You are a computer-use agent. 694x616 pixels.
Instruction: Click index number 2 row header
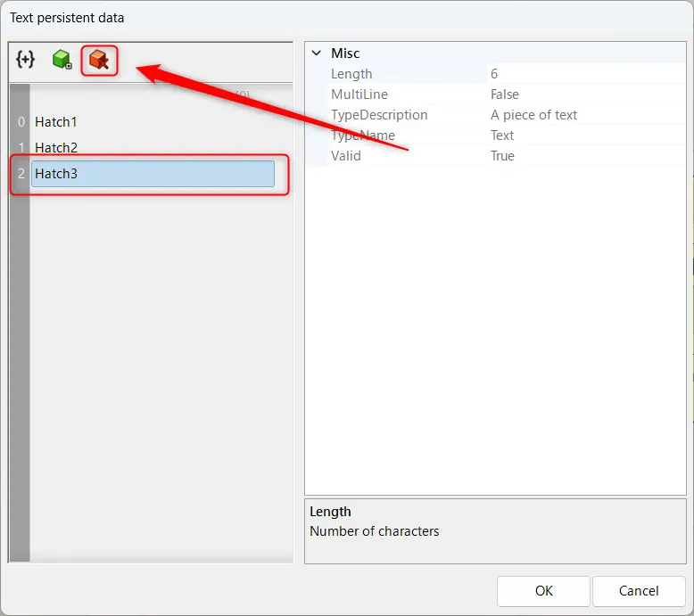(21, 174)
